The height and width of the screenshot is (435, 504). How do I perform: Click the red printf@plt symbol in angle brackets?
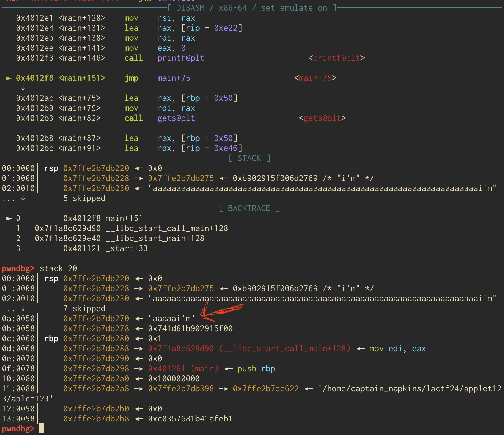[336, 58]
